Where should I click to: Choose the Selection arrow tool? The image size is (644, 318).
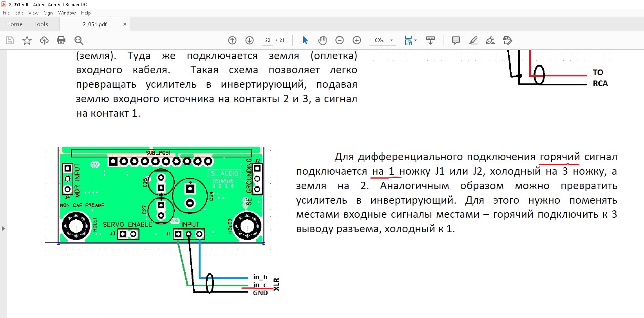(x=305, y=40)
